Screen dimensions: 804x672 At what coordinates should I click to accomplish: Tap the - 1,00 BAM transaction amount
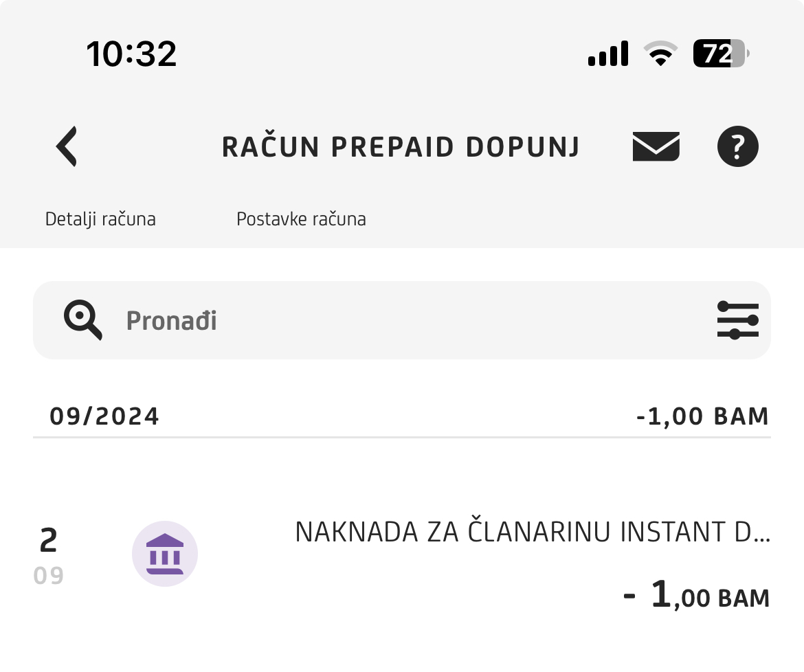point(696,595)
